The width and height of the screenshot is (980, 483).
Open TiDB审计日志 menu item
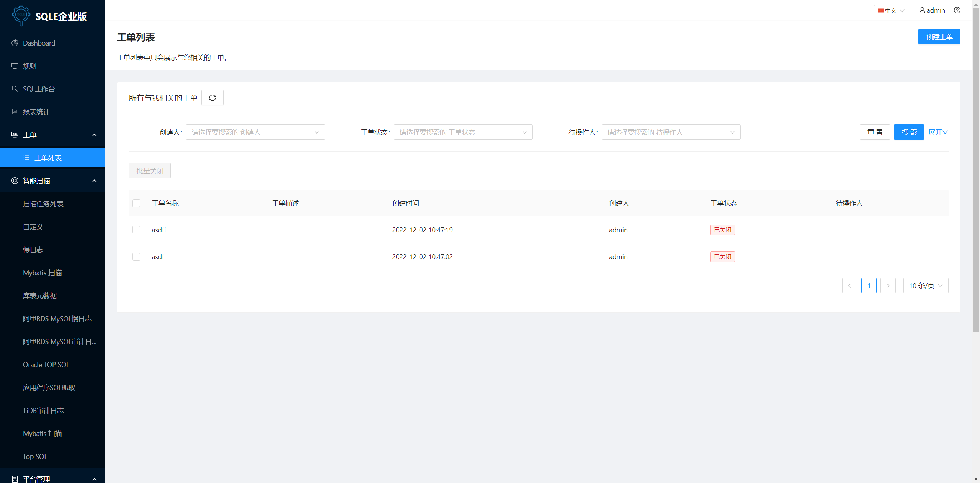tap(52, 410)
